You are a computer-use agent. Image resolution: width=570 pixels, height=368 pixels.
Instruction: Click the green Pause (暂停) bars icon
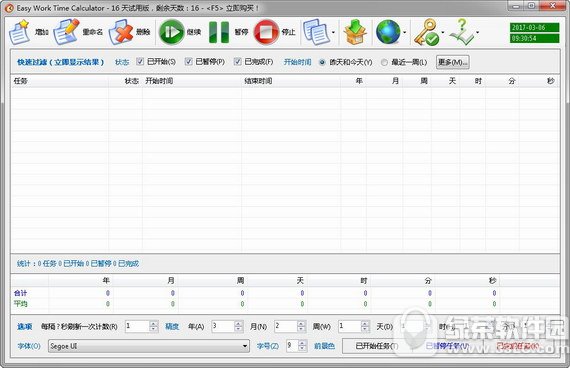point(219,32)
